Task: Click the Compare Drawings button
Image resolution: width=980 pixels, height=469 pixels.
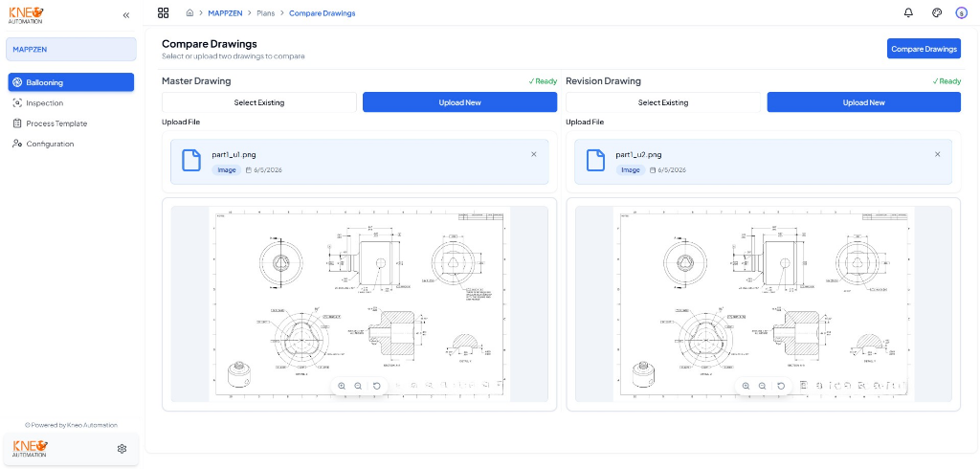Action: 924,49
